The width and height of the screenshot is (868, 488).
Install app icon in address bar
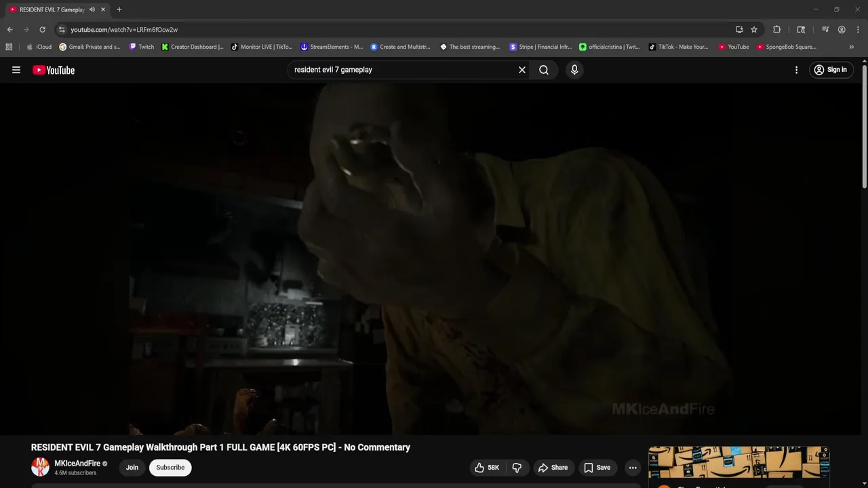(739, 30)
